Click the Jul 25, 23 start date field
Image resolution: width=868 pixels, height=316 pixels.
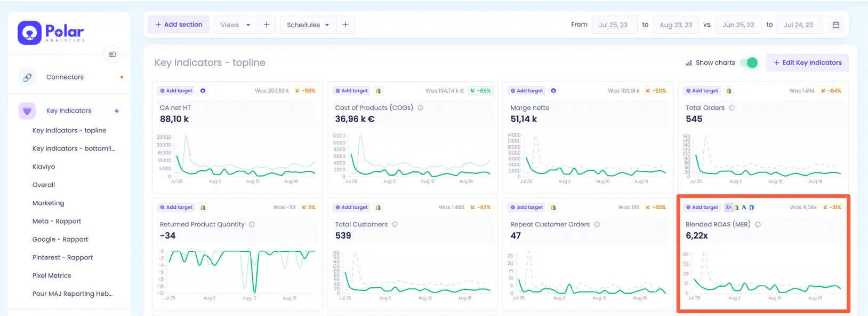click(x=614, y=25)
